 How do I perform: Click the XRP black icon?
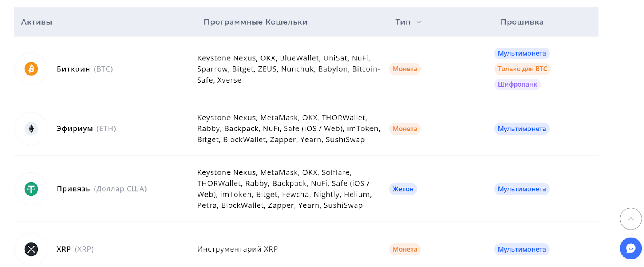pyautogui.click(x=31, y=249)
